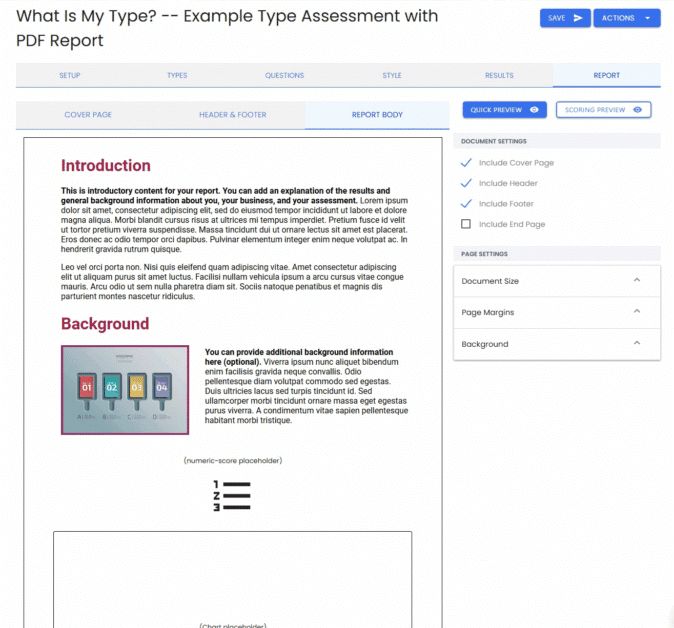Click the Save button send icon
674x628 pixels.
(x=578, y=18)
